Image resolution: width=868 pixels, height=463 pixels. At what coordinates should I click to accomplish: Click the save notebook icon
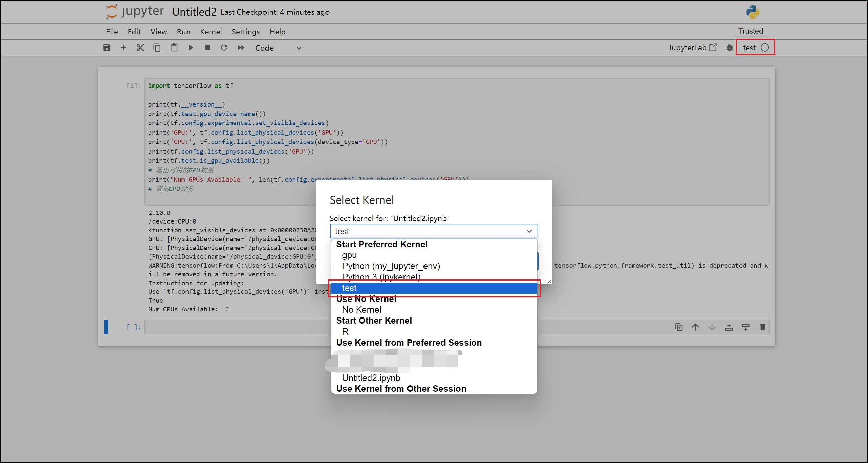[x=107, y=48]
